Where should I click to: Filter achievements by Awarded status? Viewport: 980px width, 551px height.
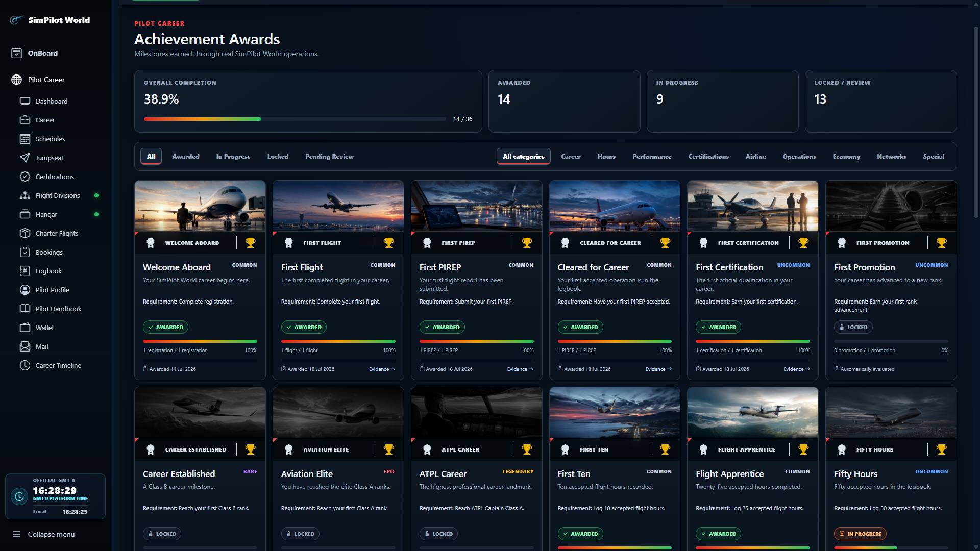click(x=186, y=157)
